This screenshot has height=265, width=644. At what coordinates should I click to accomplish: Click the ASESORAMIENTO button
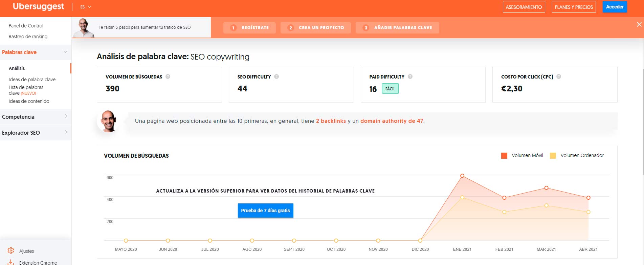point(524,7)
